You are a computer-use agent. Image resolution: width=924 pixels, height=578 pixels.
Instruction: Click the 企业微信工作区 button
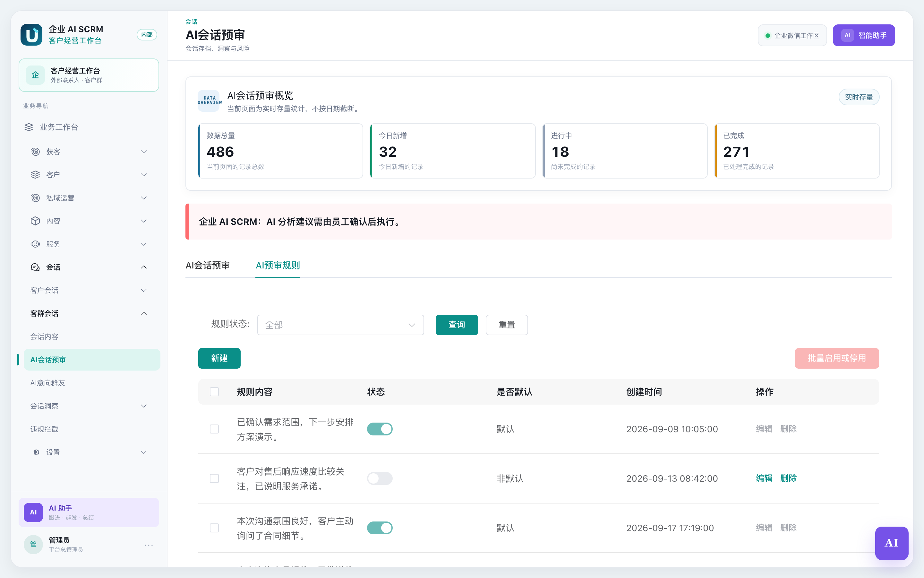pos(792,35)
